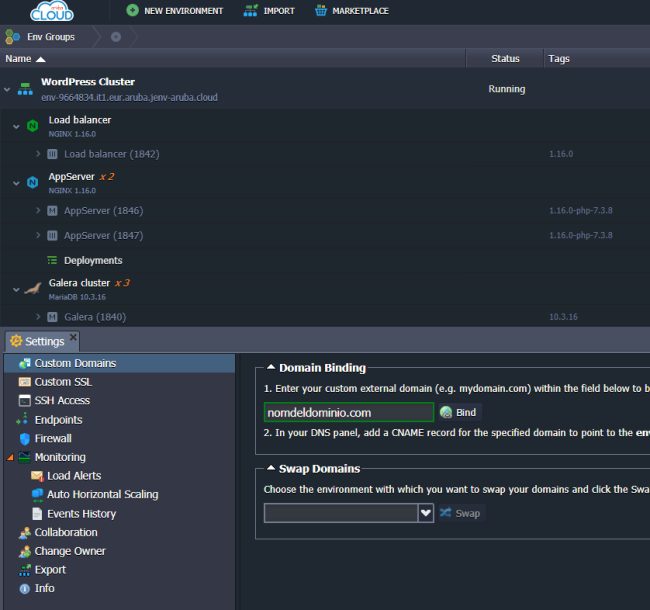Click the Load balancer (1842) node icon
650x610 pixels.
[x=52, y=154]
